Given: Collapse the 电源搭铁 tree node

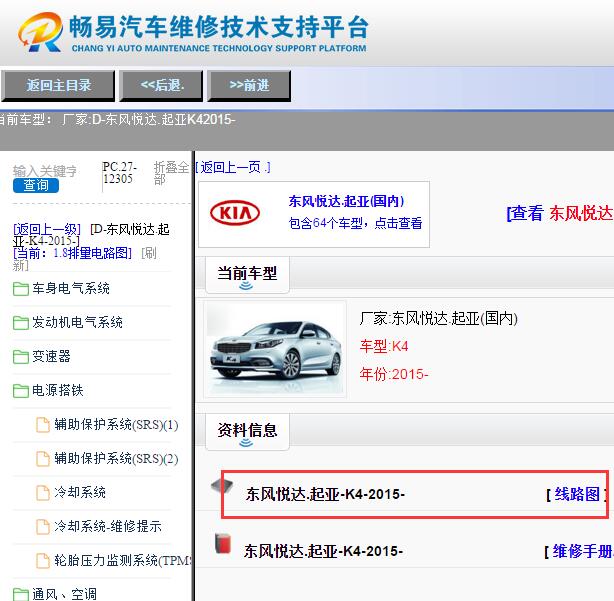Looking at the screenshot, I should tap(58, 391).
